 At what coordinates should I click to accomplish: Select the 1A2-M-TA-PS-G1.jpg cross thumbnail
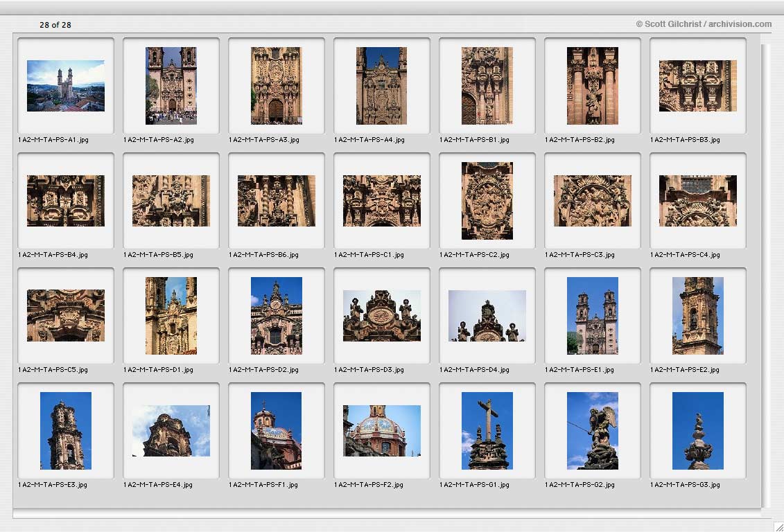tap(487, 431)
